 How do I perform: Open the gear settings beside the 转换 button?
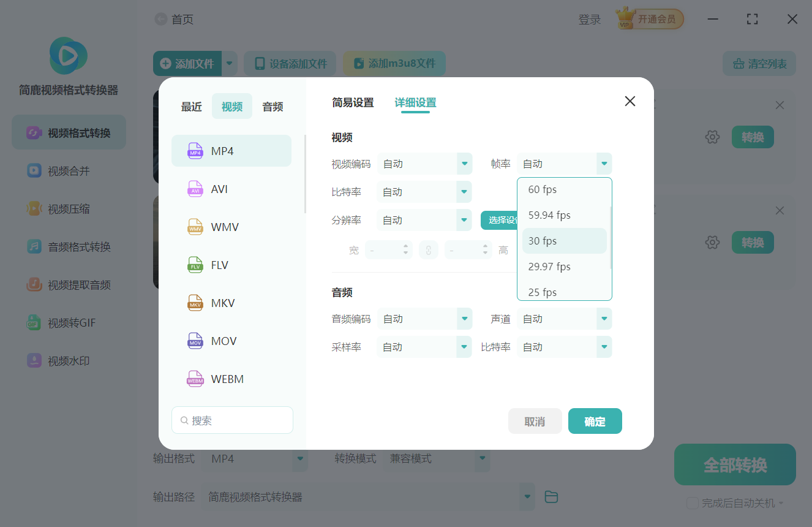click(x=712, y=137)
